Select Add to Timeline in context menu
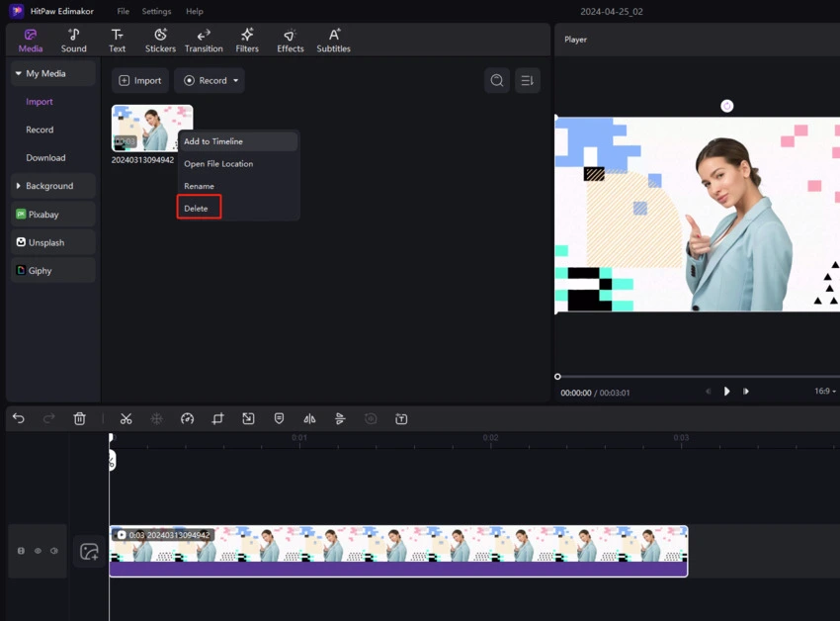 pyautogui.click(x=213, y=141)
